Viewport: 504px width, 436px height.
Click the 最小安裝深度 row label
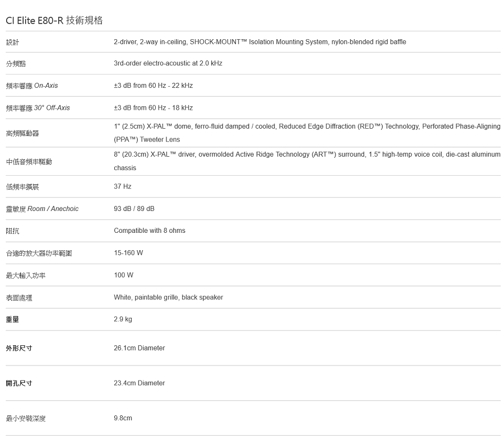pos(26,418)
